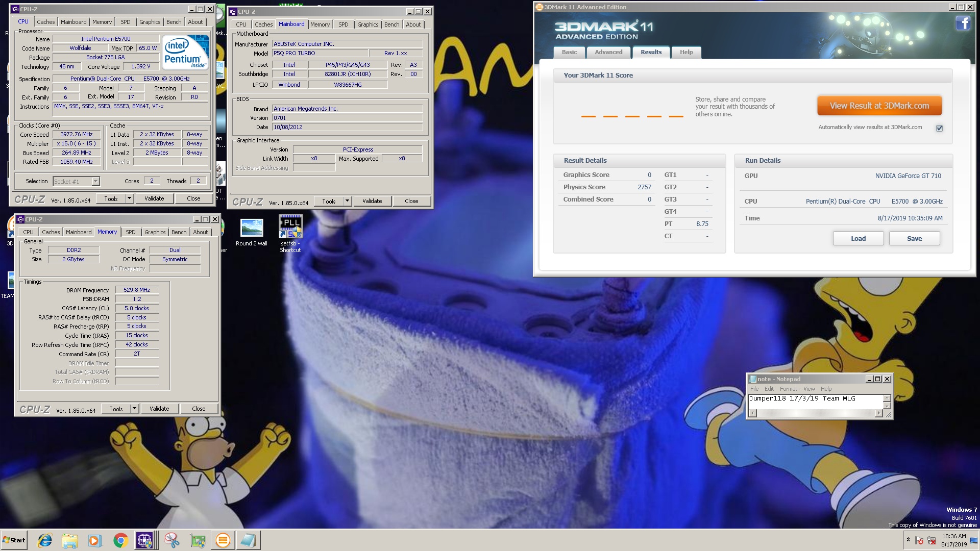Screen dimensions: 980x551
Task: Click the Intel Pentium inside logo
Action: [185, 52]
